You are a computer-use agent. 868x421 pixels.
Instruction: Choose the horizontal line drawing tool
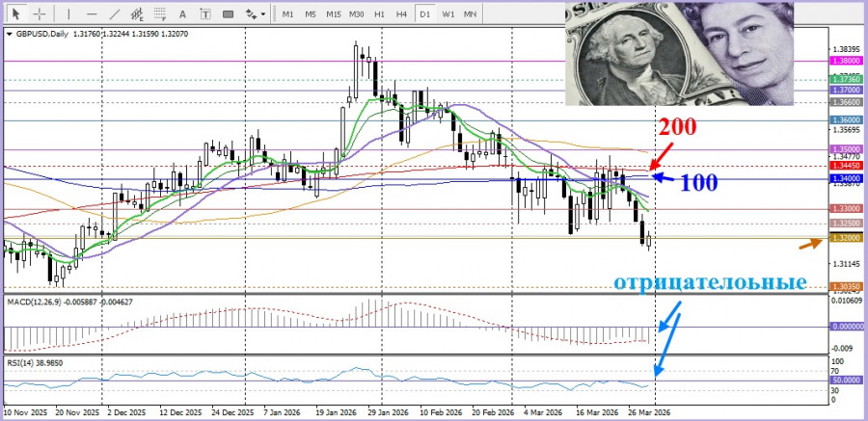92,14
